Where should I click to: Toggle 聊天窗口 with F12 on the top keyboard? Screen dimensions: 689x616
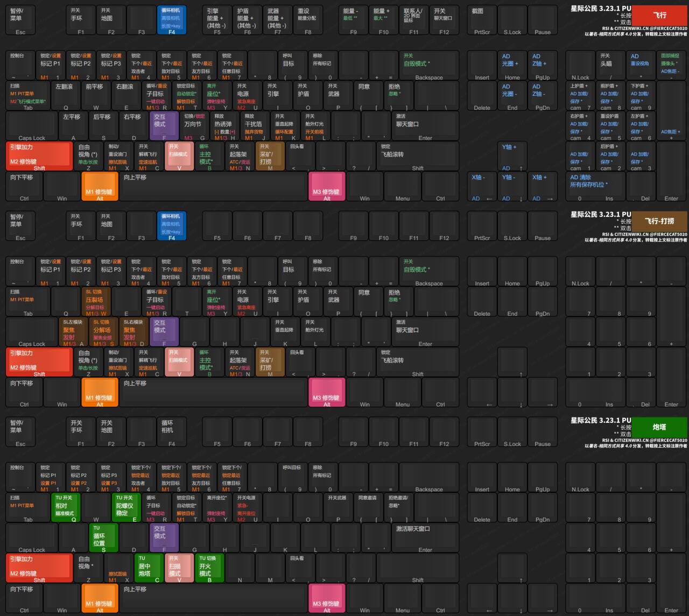(x=444, y=20)
